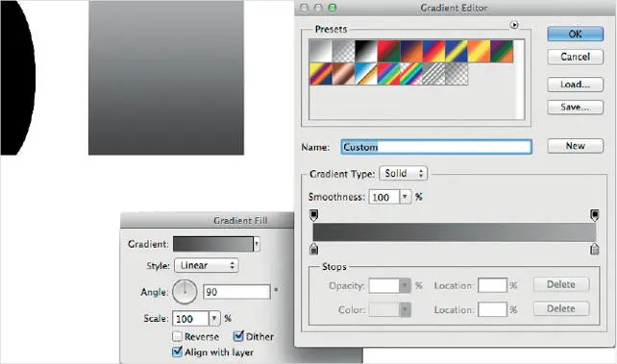The width and height of the screenshot is (617, 364).
Task: Select the Orange, Yellow, Orange gradient preset
Action: click(x=480, y=51)
